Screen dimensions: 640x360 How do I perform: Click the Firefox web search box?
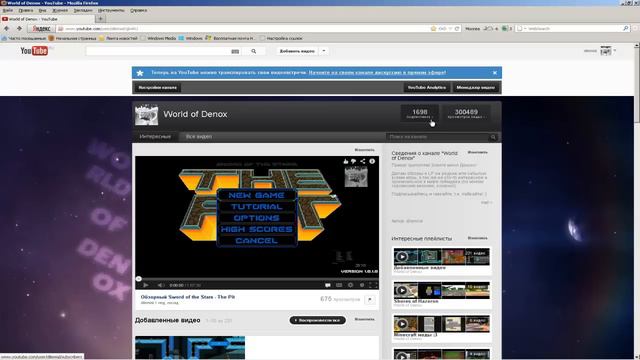coord(571,29)
